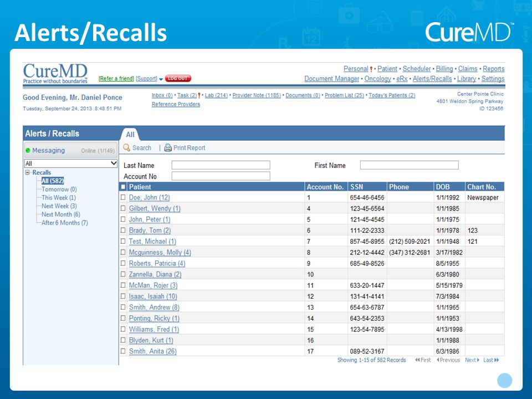Image resolution: width=532 pixels, height=399 pixels.
Task: Open the Settings menu
Action: pyautogui.click(x=493, y=79)
